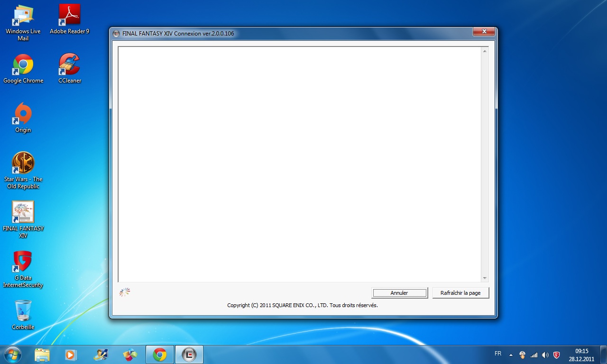Open the Windows Start menu
Screen dimensions: 607x364
pos(12,354)
